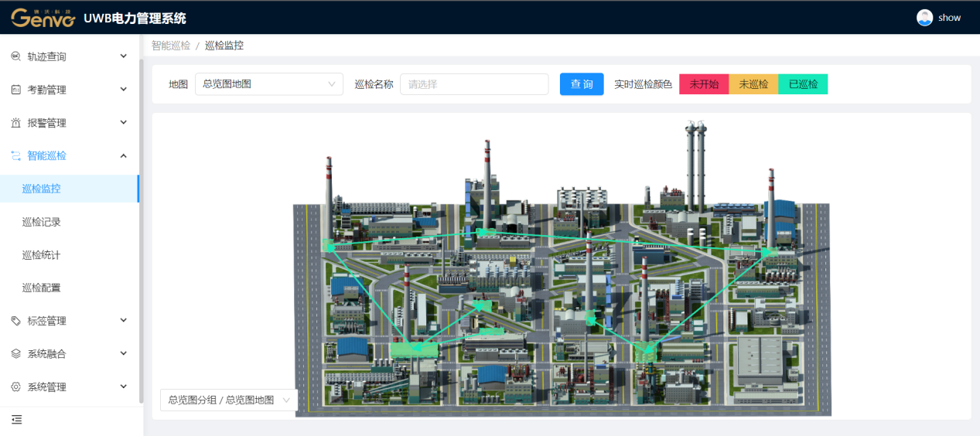Screen dimensions: 980x436
Task: Click the 智能巡检 breadcrumb link
Action: coord(171,46)
